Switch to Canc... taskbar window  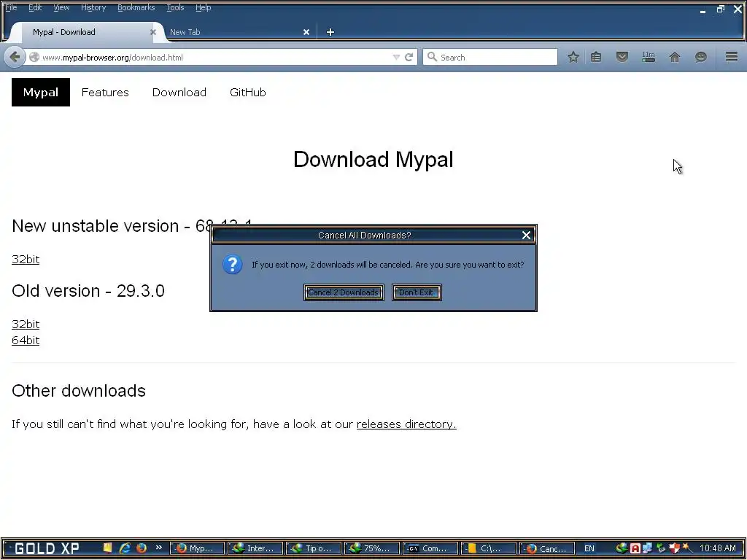coord(546,548)
